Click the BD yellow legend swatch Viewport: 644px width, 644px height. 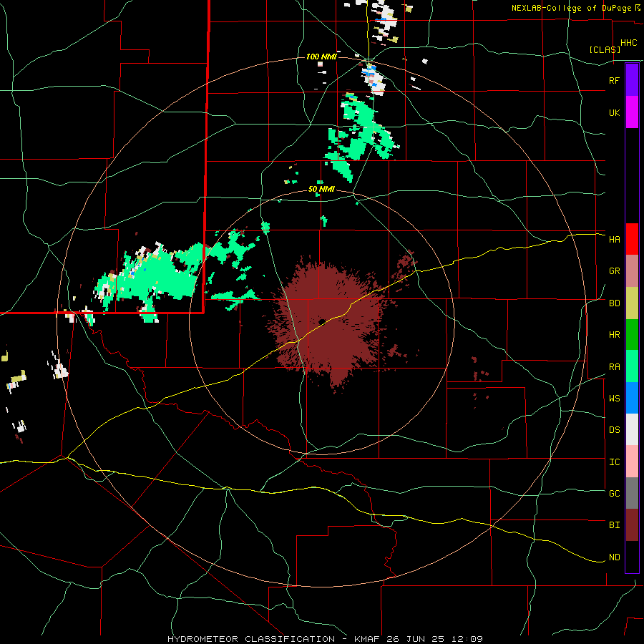[x=632, y=303]
